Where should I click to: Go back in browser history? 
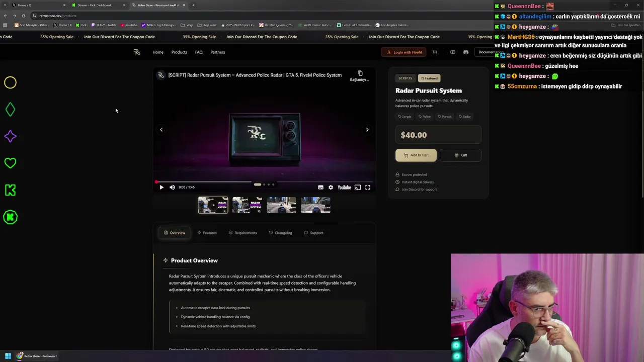click(6, 16)
